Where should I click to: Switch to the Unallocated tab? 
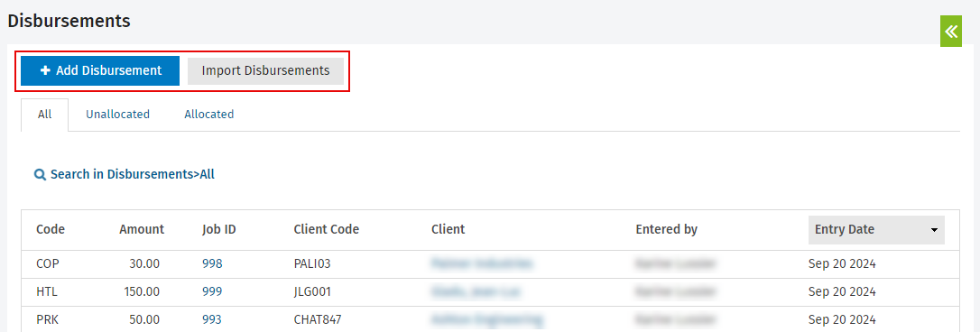click(117, 115)
